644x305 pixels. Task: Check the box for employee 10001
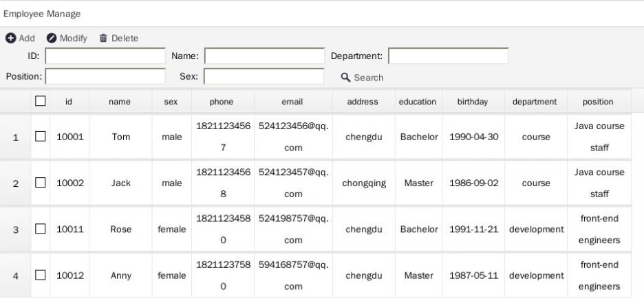pos(40,137)
